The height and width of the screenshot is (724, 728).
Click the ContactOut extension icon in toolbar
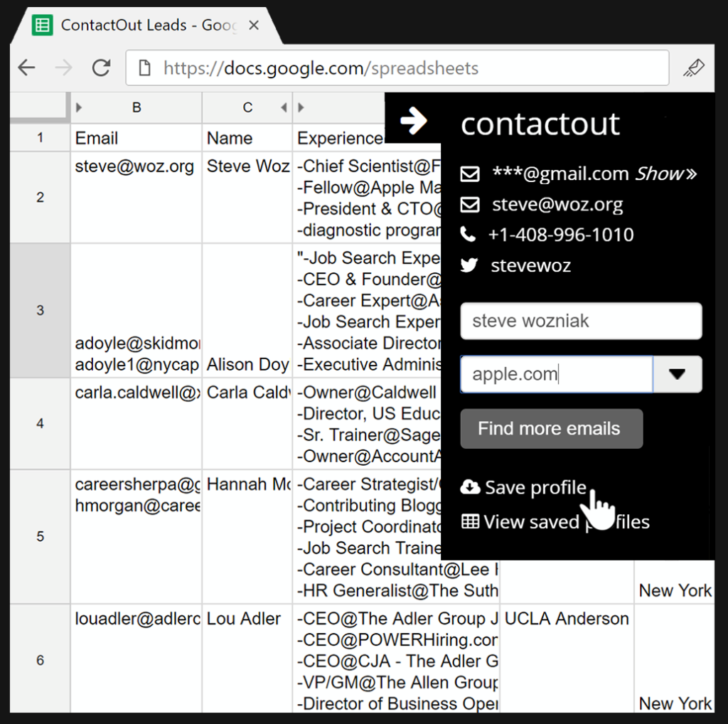pyautogui.click(x=694, y=68)
